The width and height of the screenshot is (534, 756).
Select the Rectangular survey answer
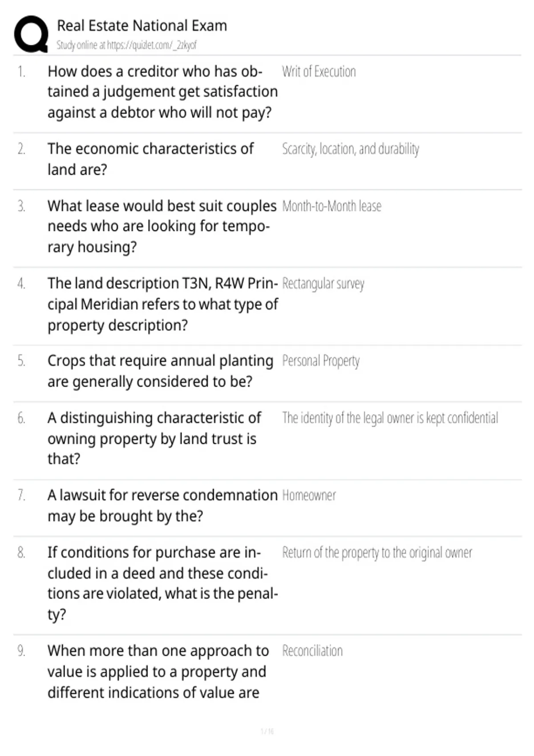pos(323,284)
